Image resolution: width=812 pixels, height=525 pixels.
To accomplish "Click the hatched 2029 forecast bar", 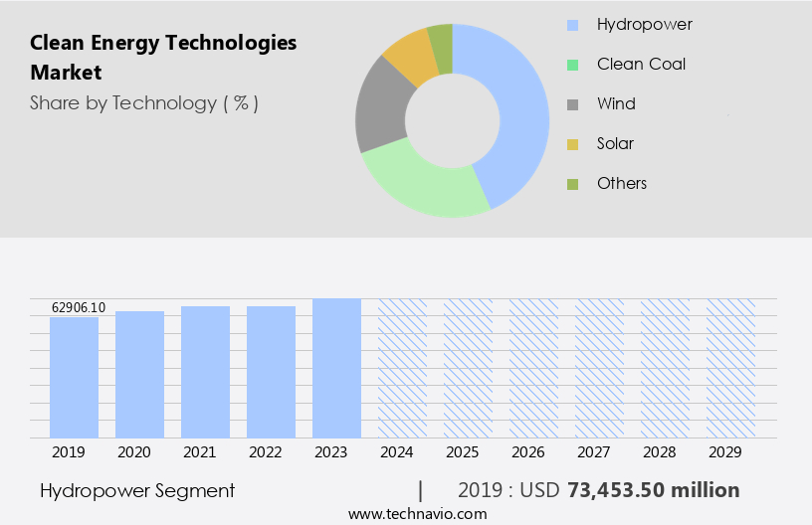I will [x=731, y=368].
